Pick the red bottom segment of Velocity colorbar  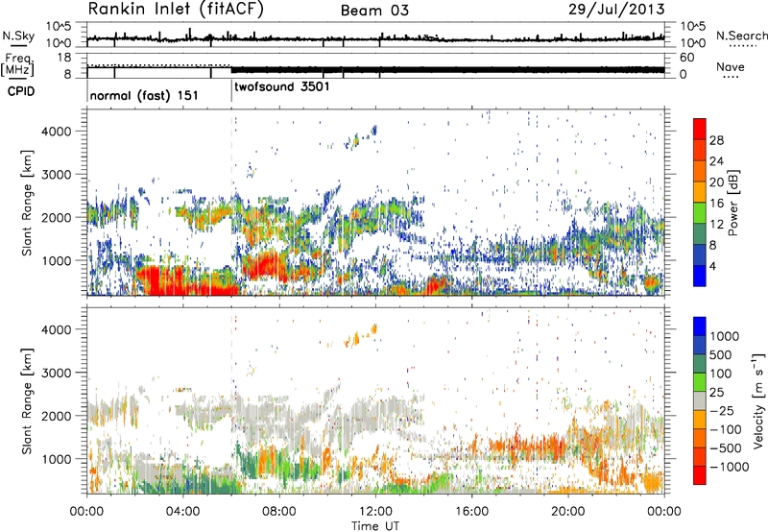click(x=700, y=475)
